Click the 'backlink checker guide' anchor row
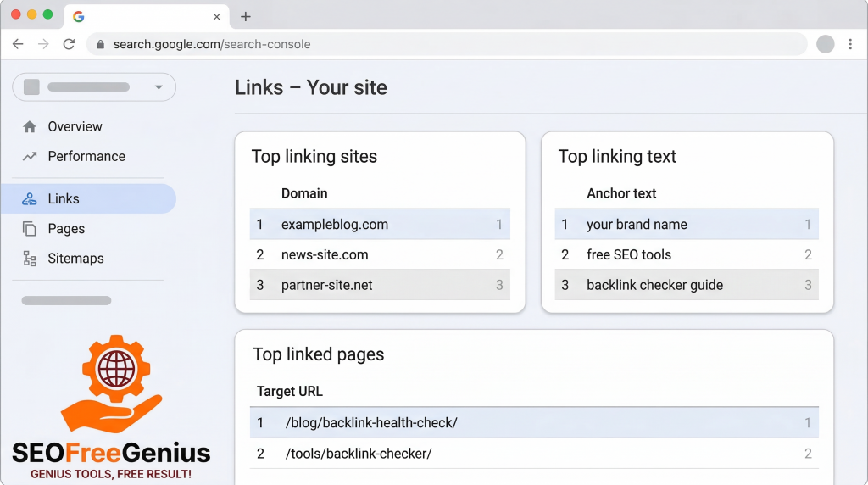The width and height of the screenshot is (868, 485). click(687, 285)
